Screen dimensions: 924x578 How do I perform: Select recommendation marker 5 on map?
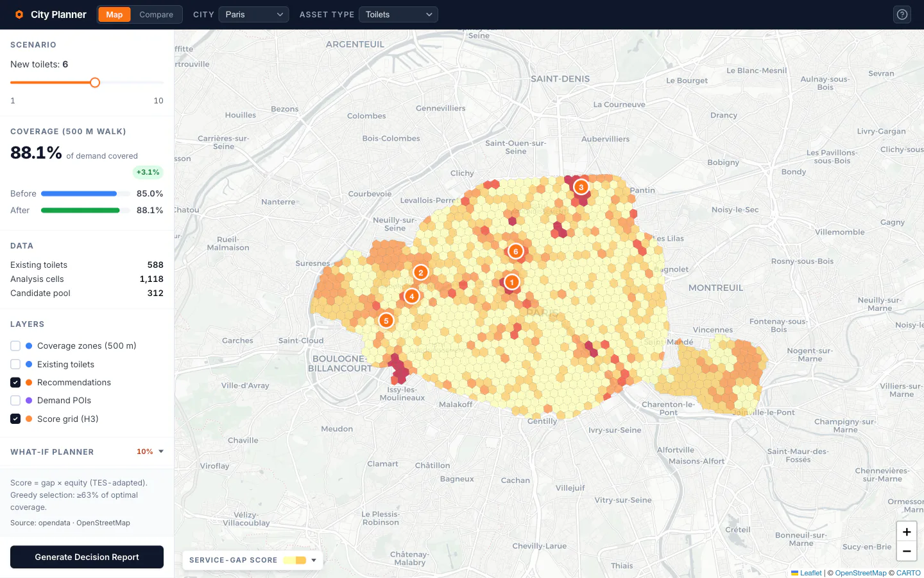point(386,320)
